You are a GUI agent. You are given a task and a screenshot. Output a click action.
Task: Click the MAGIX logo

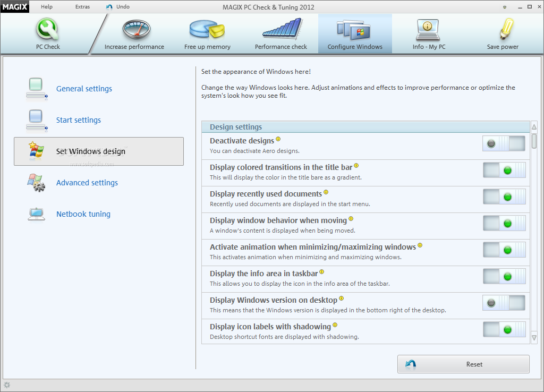click(x=14, y=6)
